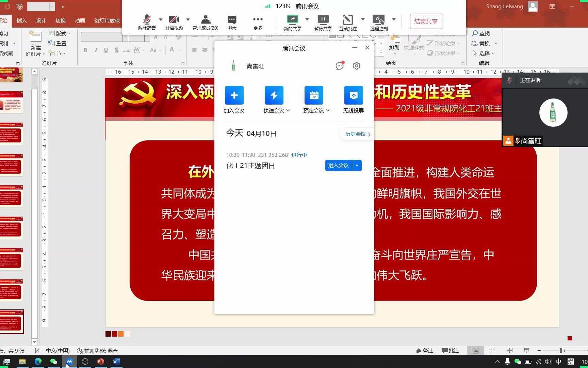Expand Schedule Meeting dropdown chevron

coord(328,110)
